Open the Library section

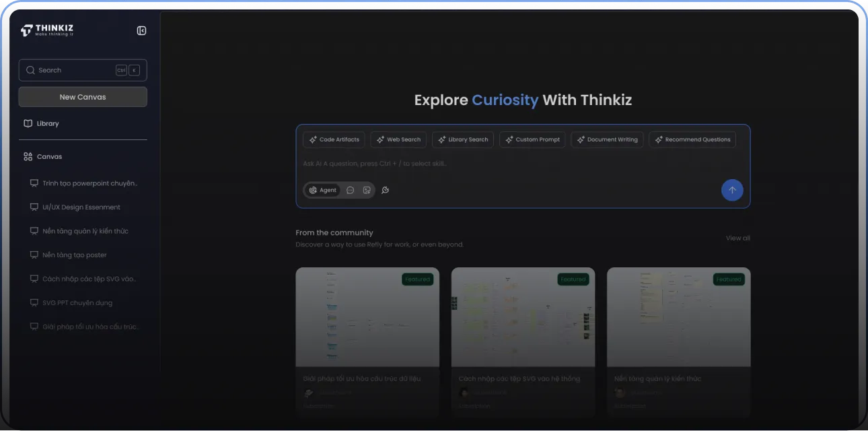point(42,123)
